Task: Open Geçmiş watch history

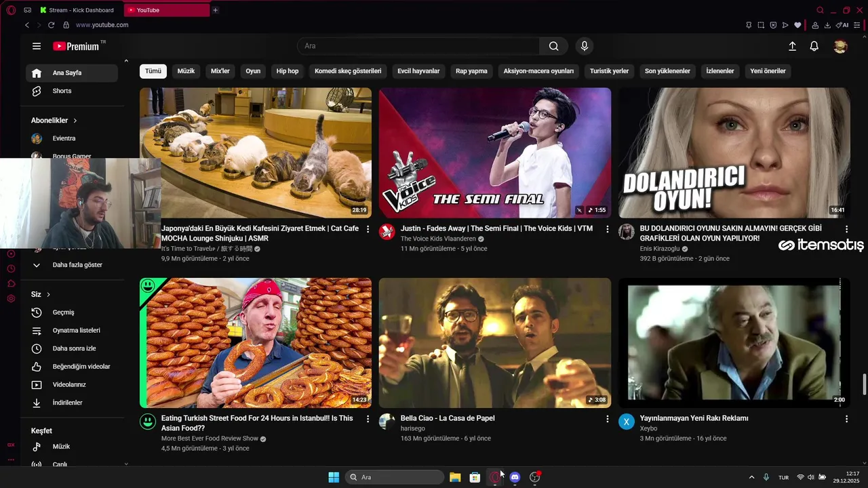Action: [x=72, y=312]
